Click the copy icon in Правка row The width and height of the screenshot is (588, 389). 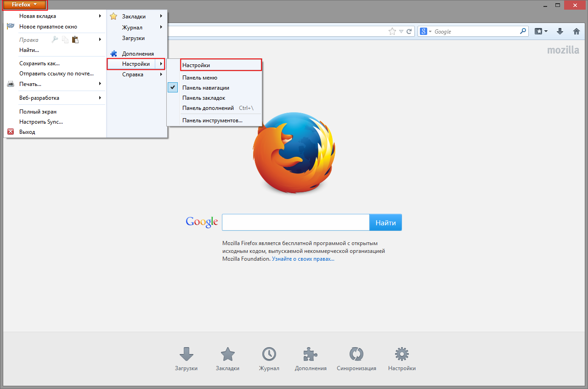pyautogui.click(x=65, y=40)
